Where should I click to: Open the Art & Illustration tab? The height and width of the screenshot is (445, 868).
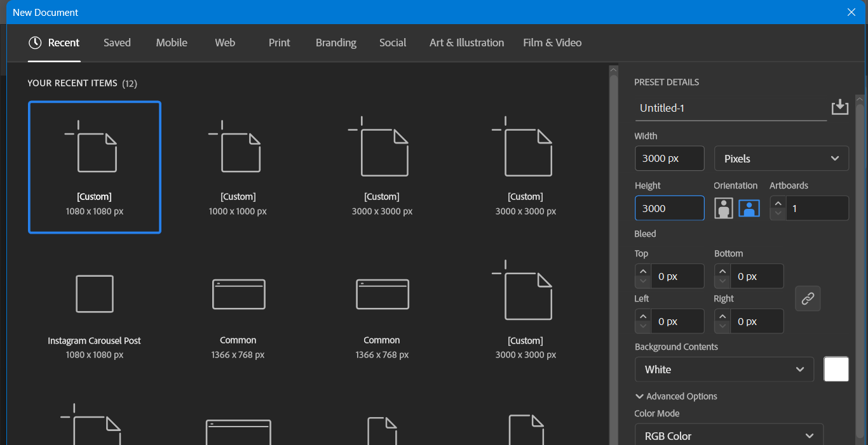[x=466, y=43]
